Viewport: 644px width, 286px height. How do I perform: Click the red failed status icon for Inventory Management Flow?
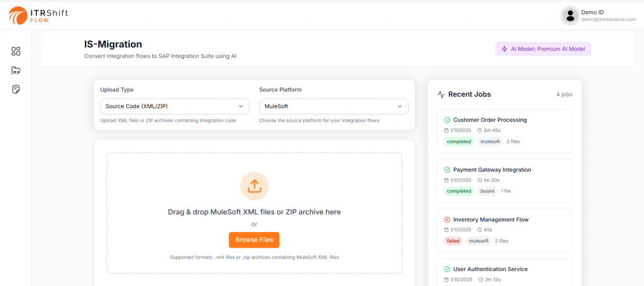447,219
